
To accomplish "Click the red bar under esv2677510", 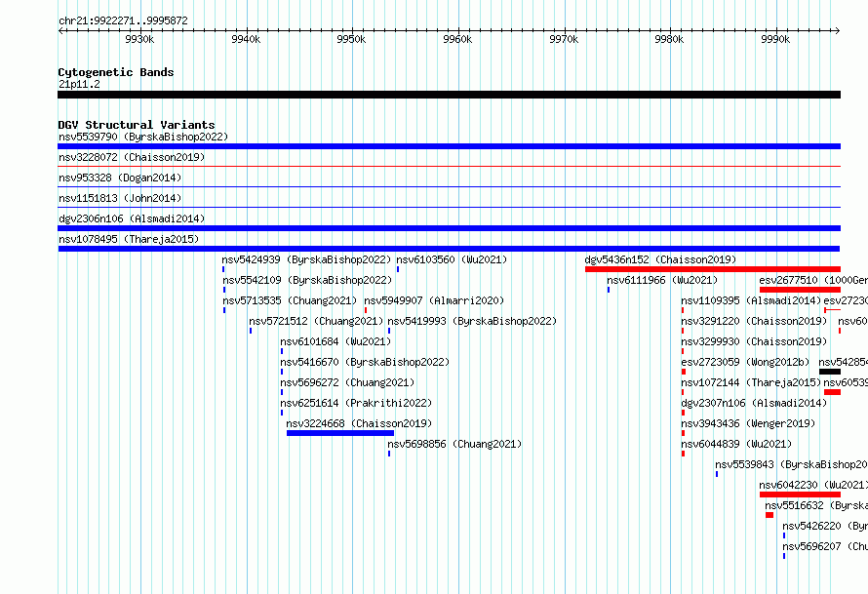I will coord(800,290).
